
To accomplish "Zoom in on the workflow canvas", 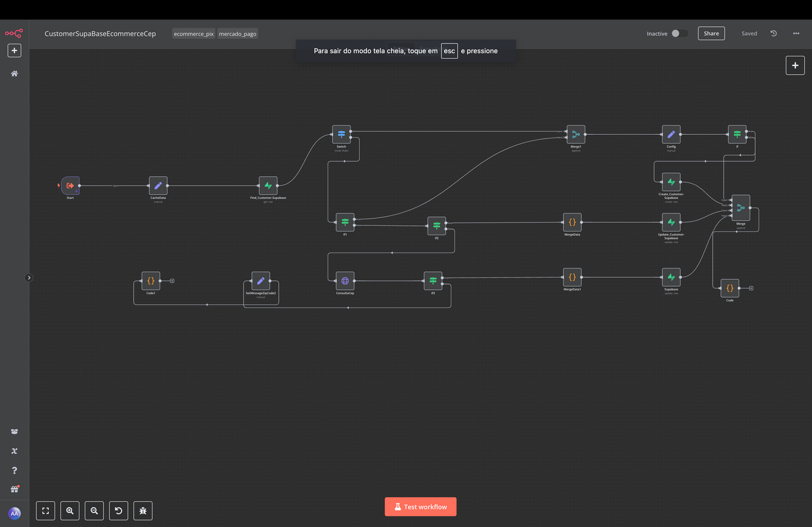I will (70, 511).
